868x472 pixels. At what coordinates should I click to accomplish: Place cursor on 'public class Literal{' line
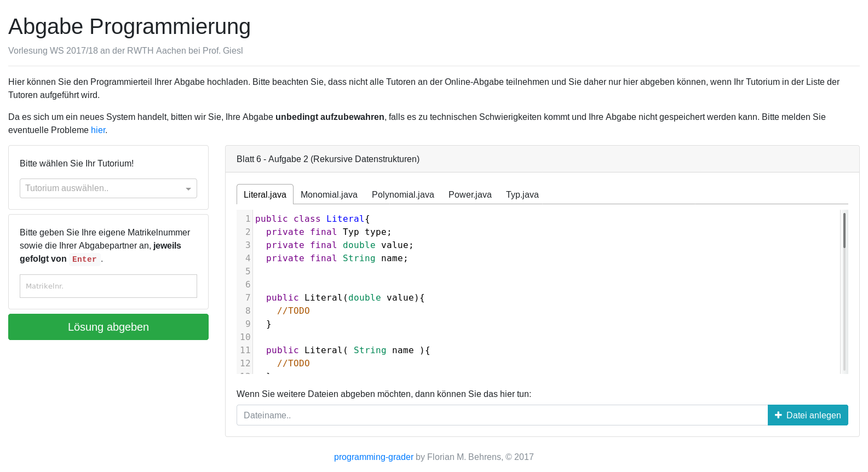pyautogui.click(x=313, y=218)
